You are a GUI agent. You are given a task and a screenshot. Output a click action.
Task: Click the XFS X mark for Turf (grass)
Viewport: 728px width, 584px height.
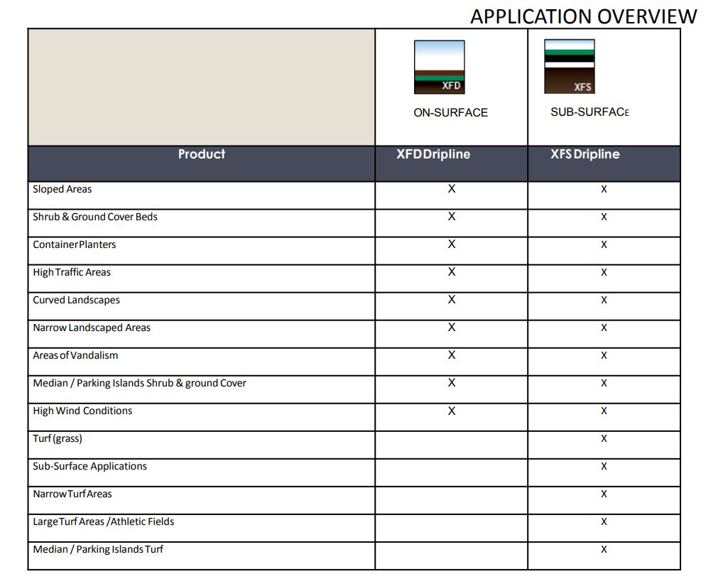coord(604,438)
